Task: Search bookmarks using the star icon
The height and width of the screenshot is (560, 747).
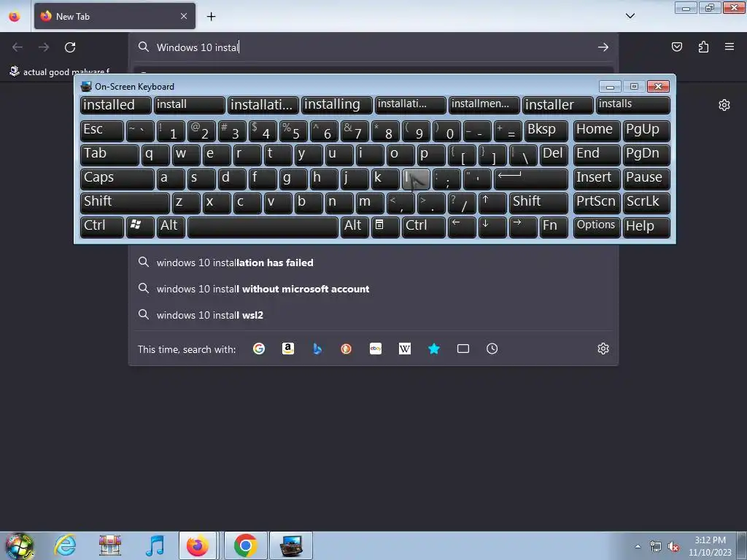Action: point(433,349)
